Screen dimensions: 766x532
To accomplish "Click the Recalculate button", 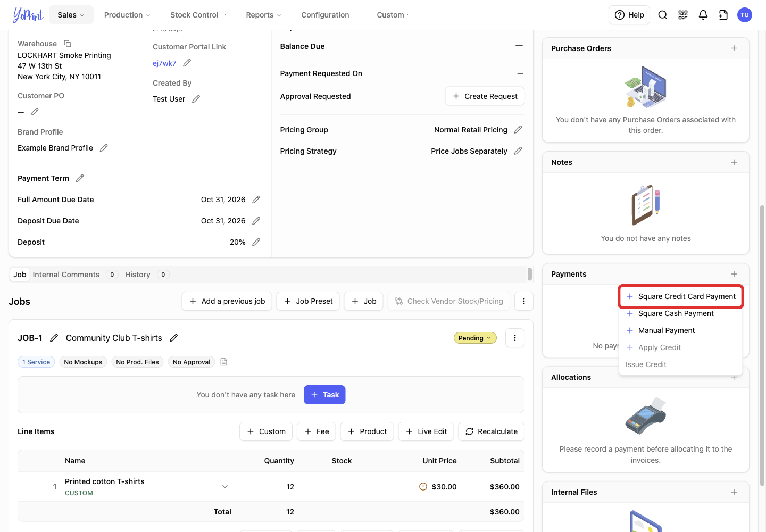I will click(492, 431).
